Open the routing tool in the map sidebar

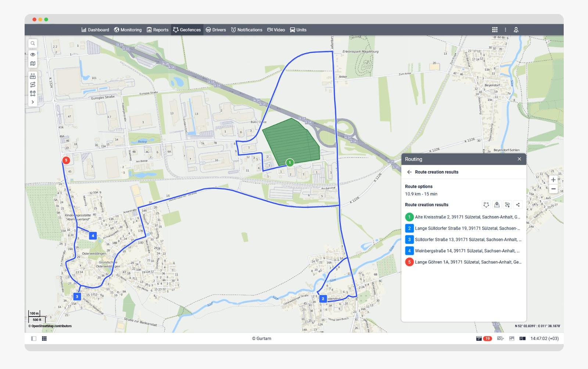point(32,84)
